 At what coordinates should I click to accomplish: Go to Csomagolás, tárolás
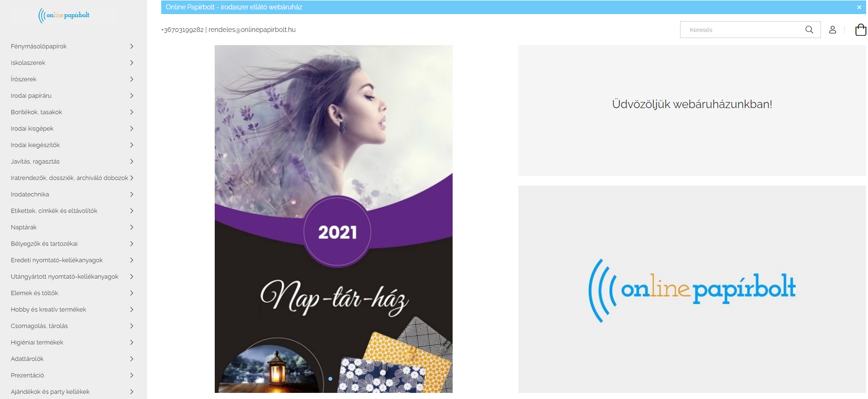[39, 326]
